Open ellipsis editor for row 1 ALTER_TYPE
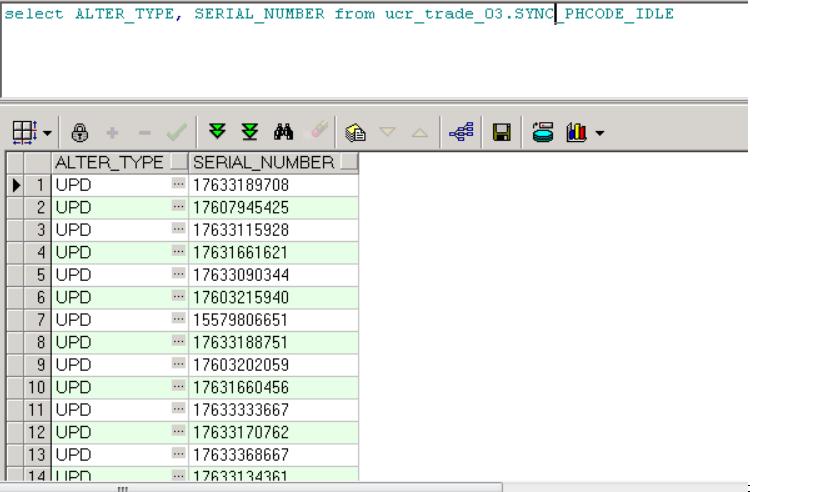 point(179,184)
